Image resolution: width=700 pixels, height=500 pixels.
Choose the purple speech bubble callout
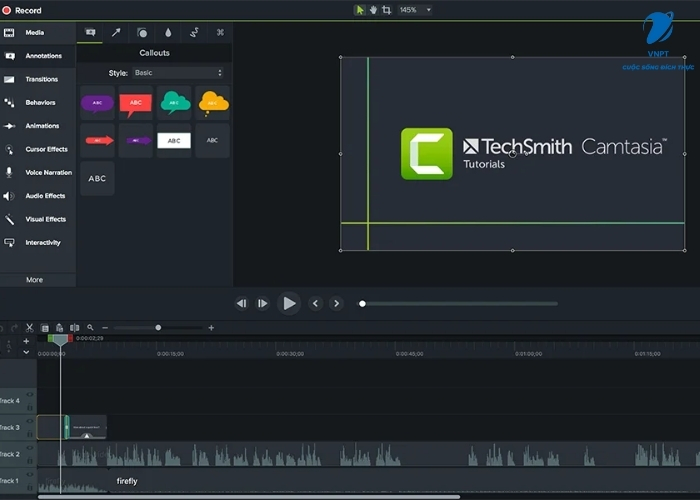97,103
